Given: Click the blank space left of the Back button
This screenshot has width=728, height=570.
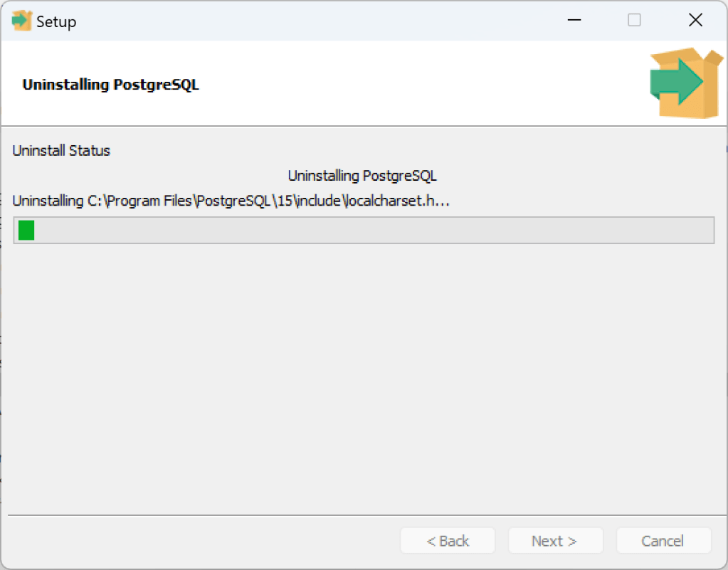Looking at the screenshot, I should [199, 541].
